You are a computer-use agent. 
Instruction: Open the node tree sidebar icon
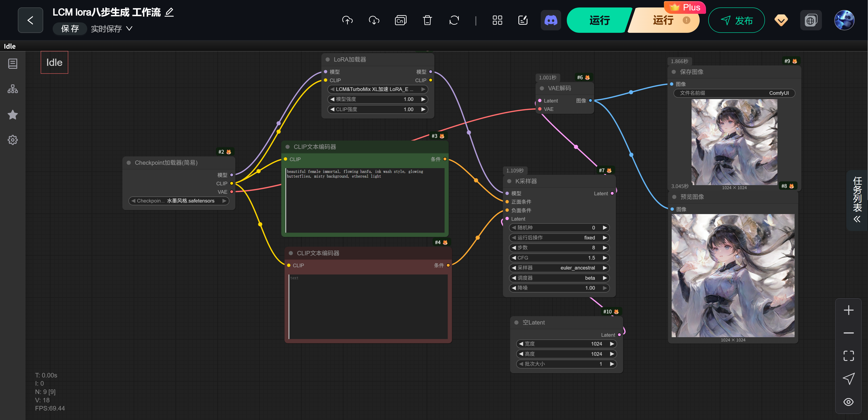[x=13, y=89]
